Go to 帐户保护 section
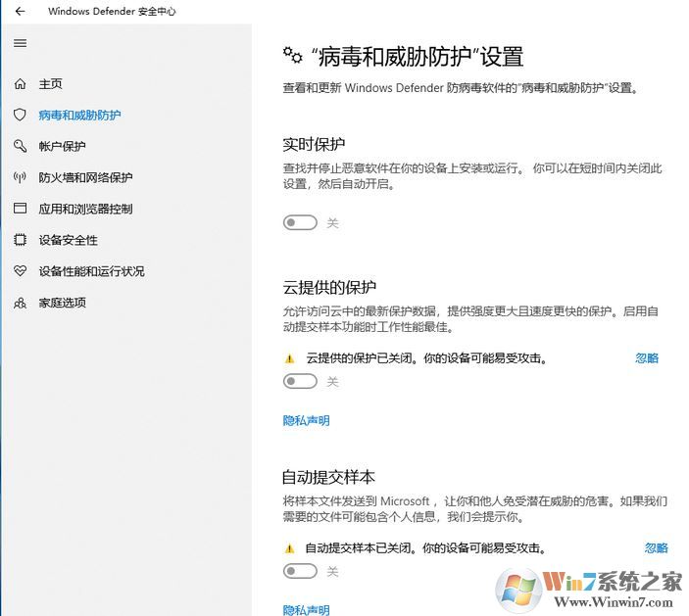689x616 pixels. tap(62, 146)
